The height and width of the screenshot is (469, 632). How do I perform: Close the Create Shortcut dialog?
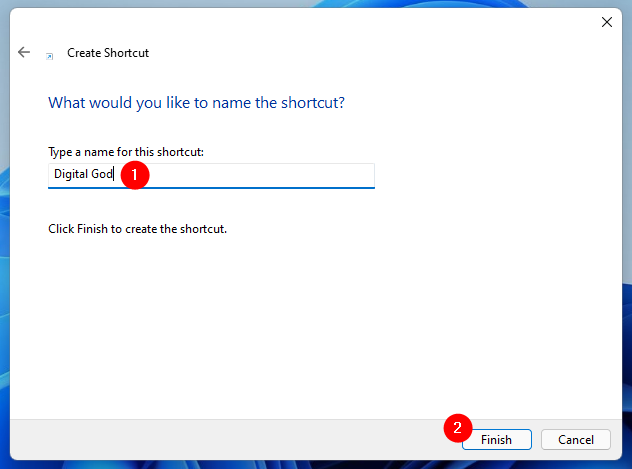tap(607, 22)
